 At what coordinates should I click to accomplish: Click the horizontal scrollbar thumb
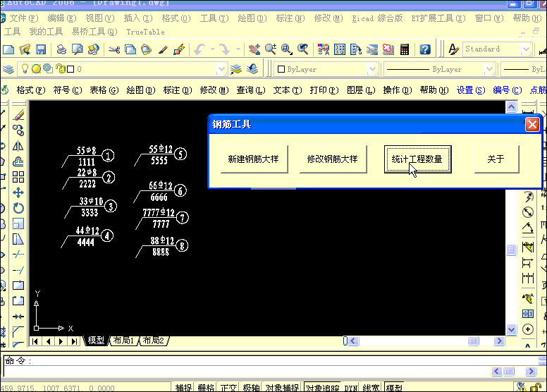point(473,341)
